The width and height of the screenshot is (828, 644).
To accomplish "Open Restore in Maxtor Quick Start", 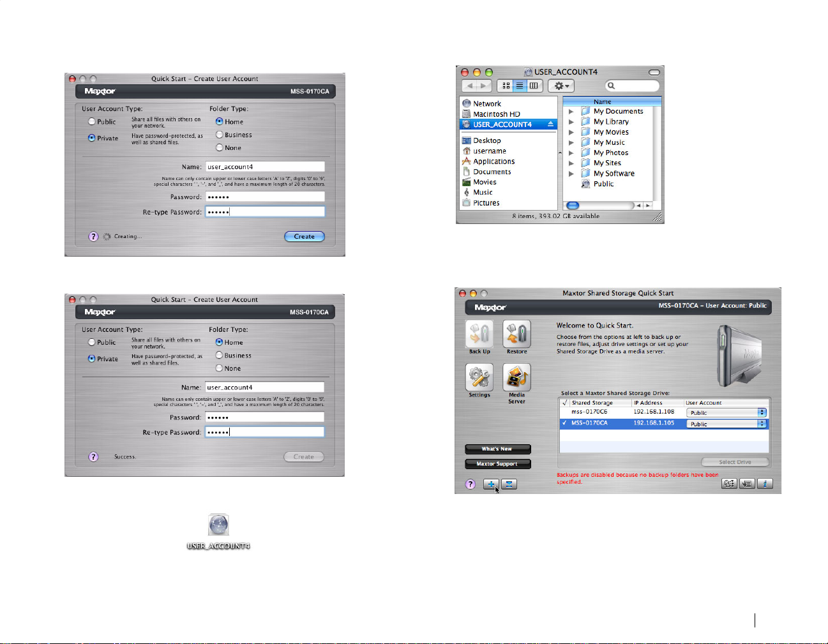I will coord(516,334).
